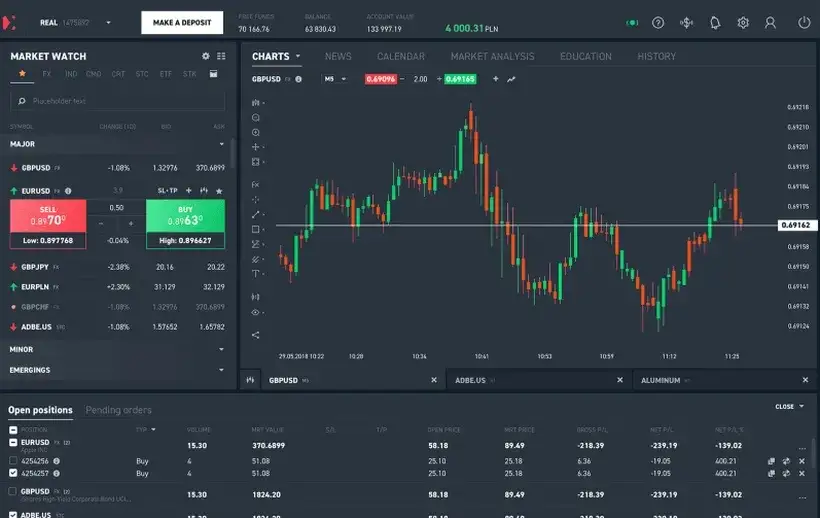
Task: Open the M5 timeframe dropdown
Action: point(336,79)
